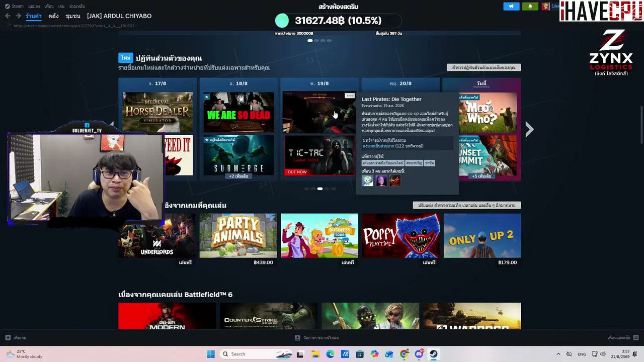Open the volume control in system tray
The image size is (644, 362).
click(x=603, y=354)
